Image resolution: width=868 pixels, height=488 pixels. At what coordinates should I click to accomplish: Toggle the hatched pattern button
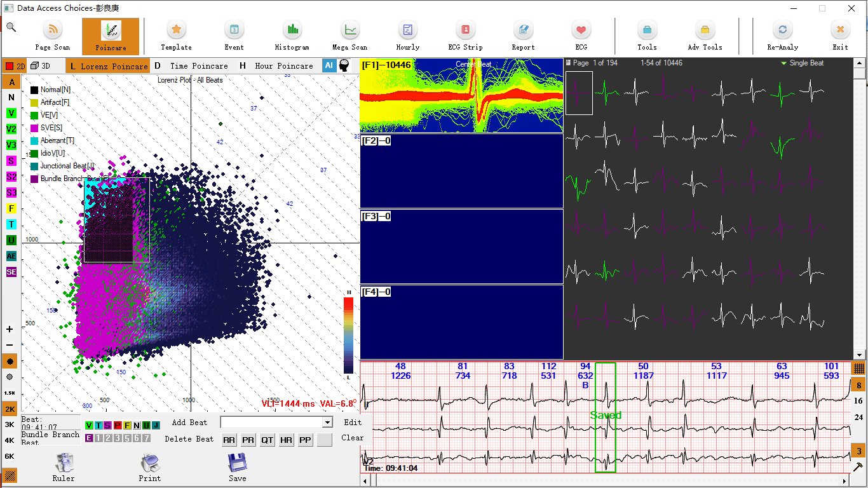[x=10, y=475]
